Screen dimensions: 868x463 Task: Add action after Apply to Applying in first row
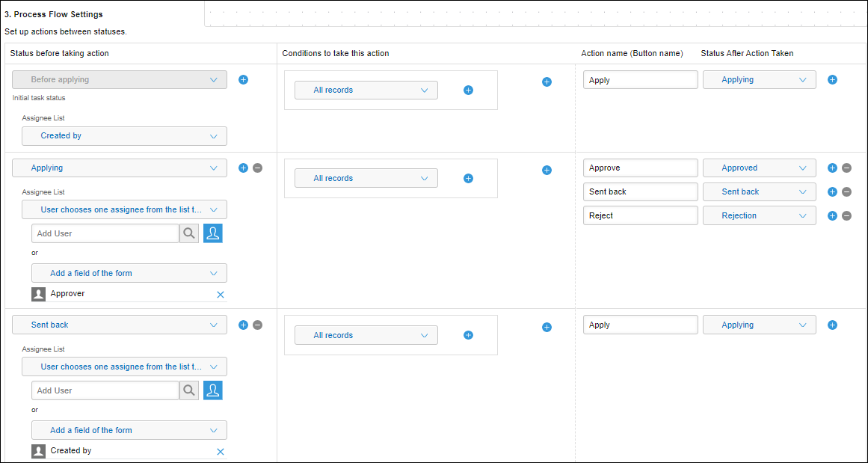832,80
